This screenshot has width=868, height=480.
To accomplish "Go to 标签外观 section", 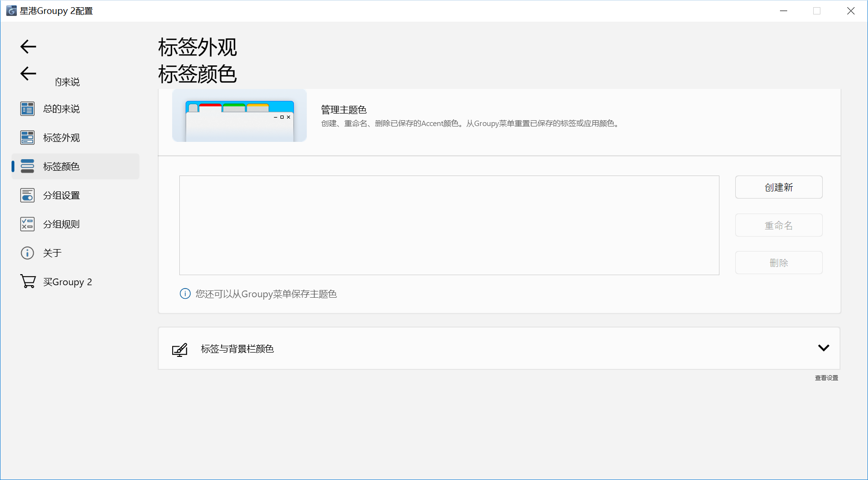I will [x=75, y=138].
